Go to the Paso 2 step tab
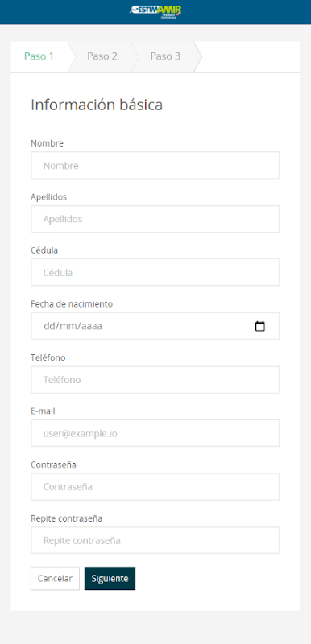This screenshot has height=644, width=311. (102, 56)
